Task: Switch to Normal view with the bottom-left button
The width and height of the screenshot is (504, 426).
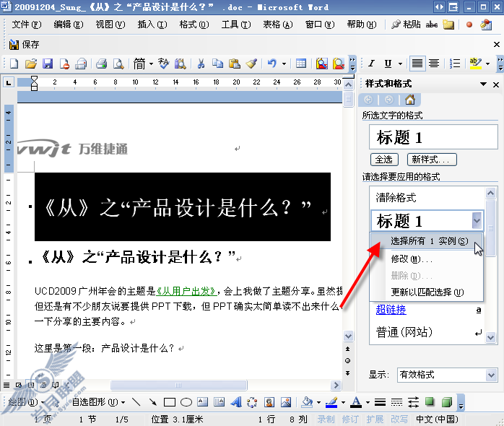Action: coord(6,385)
